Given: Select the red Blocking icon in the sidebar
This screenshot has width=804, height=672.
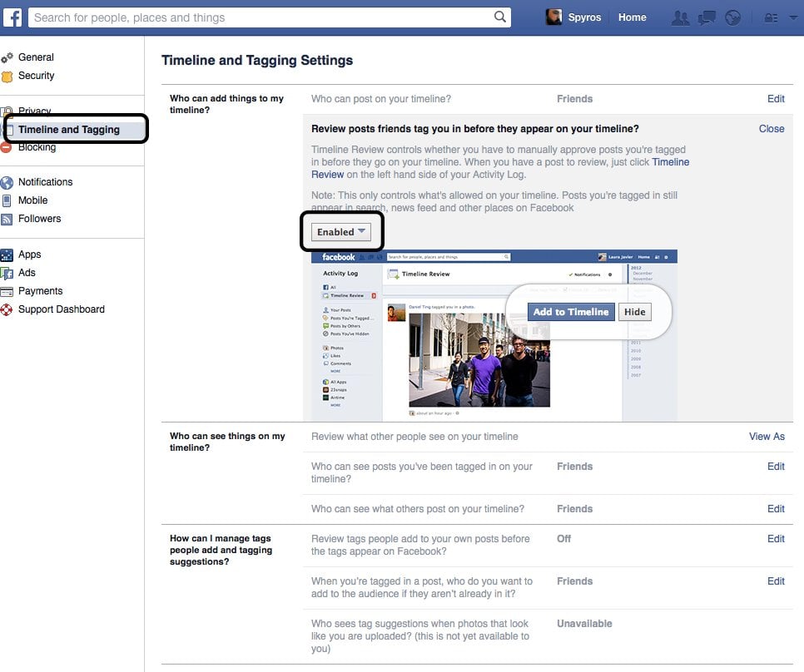Looking at the screenshot, I should [x=6, y=148].
